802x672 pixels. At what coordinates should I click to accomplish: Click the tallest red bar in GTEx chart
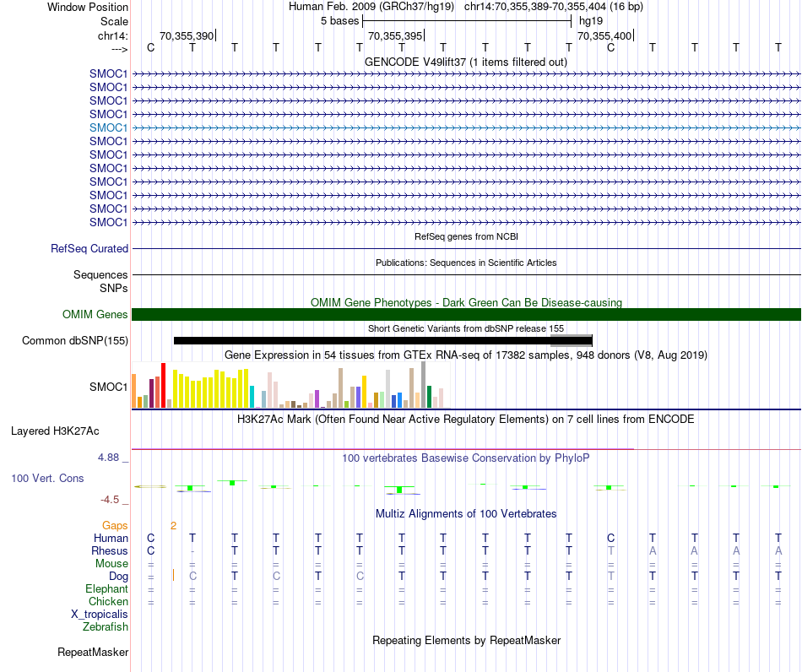pyautogui.click(x=163, y=386)
